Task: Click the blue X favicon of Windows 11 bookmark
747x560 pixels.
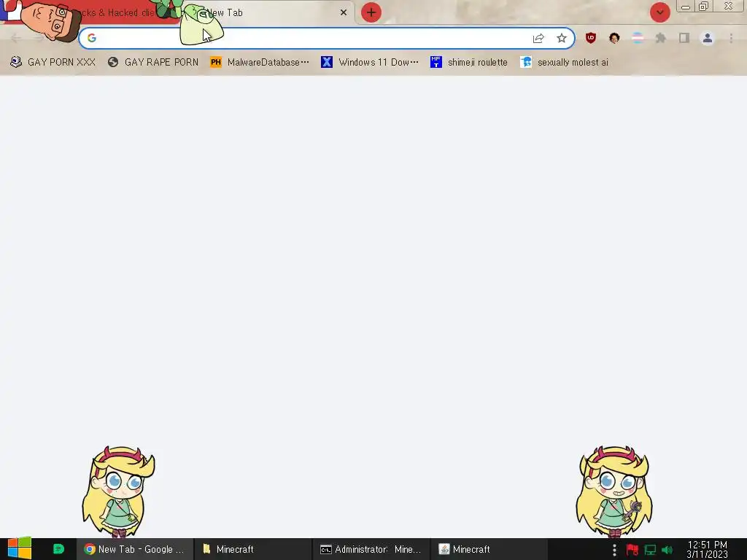Action: point(327,63)
